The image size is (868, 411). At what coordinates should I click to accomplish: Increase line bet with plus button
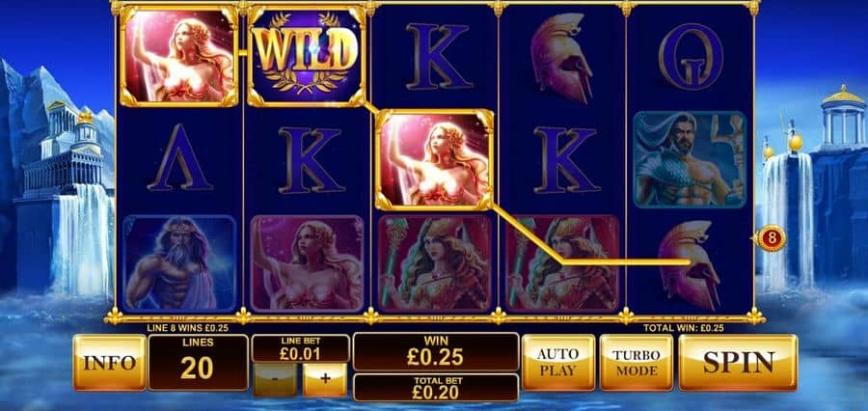point(325,379)
